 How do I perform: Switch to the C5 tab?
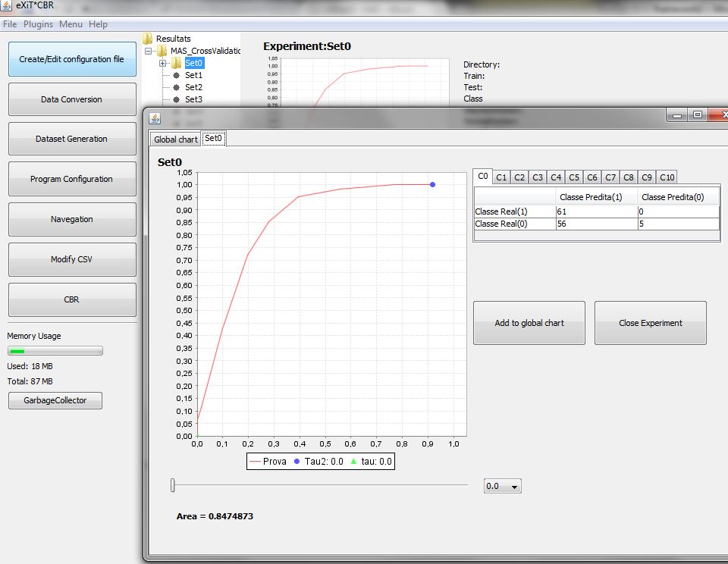pos(574,177)
